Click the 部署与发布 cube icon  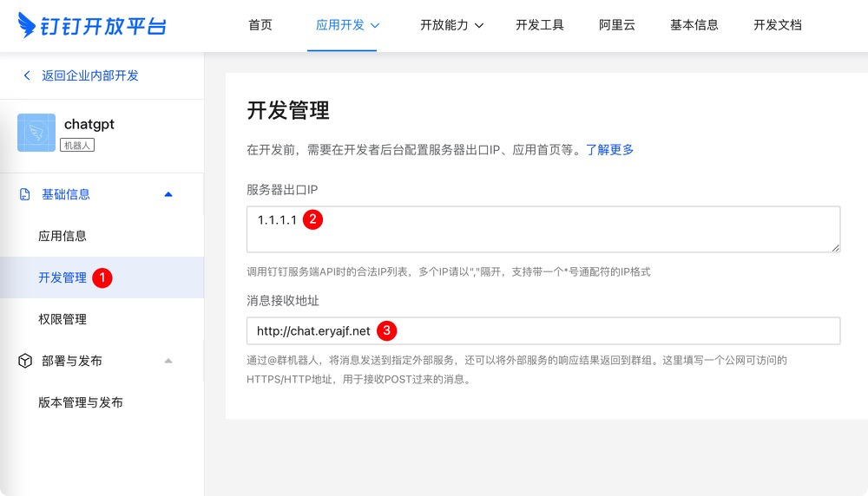pos(24,361)
